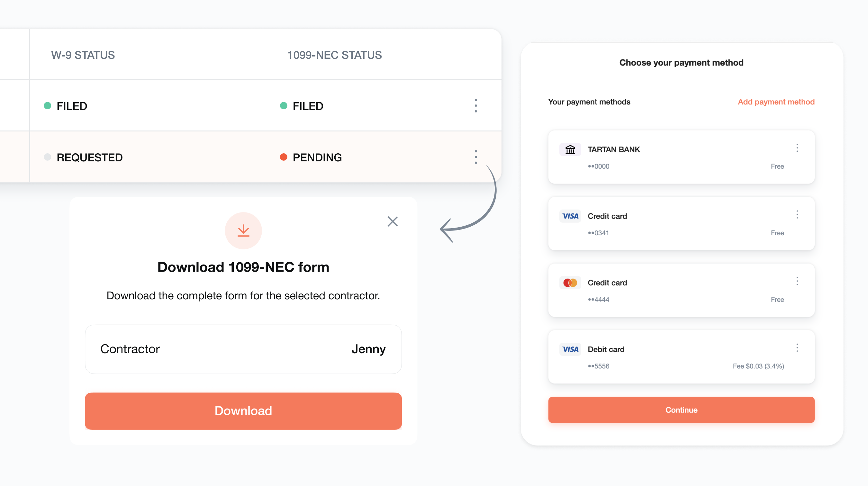
Task: Open the kebab menu on the PENDING row
Action: point(475,157)
